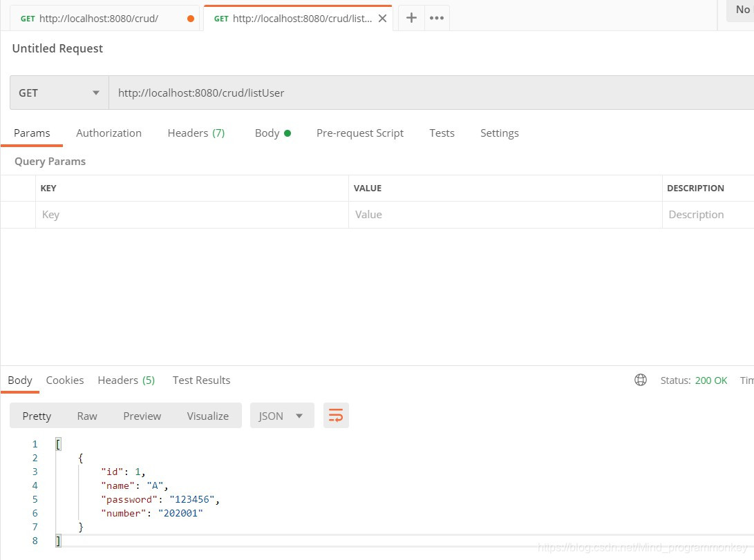Click the "password": "123456" response line

[160, 499]
